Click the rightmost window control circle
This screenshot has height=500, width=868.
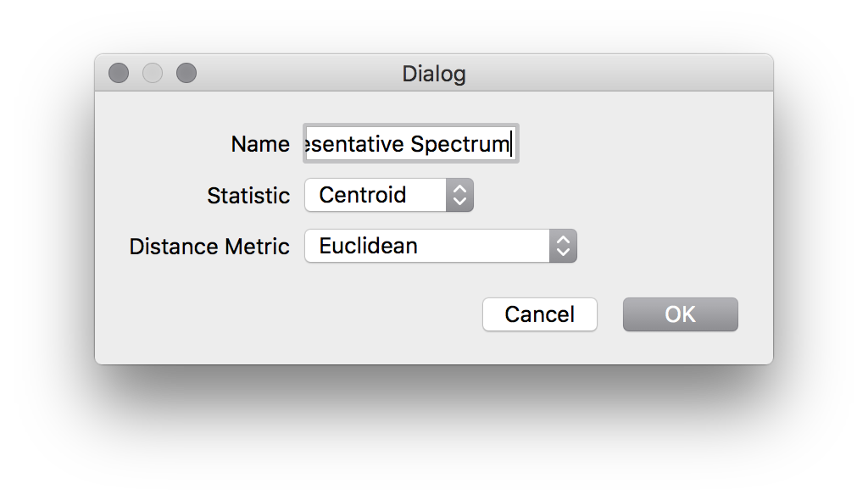point(186,73)
